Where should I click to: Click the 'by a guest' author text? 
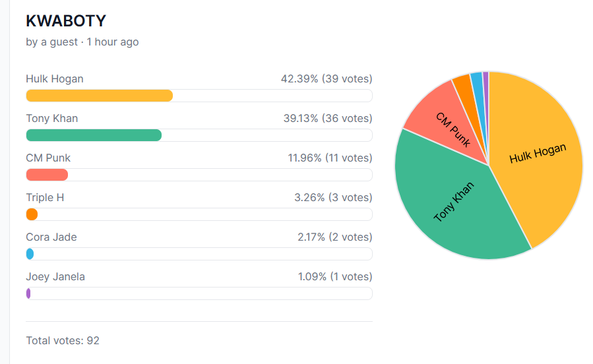pos(51,42)
